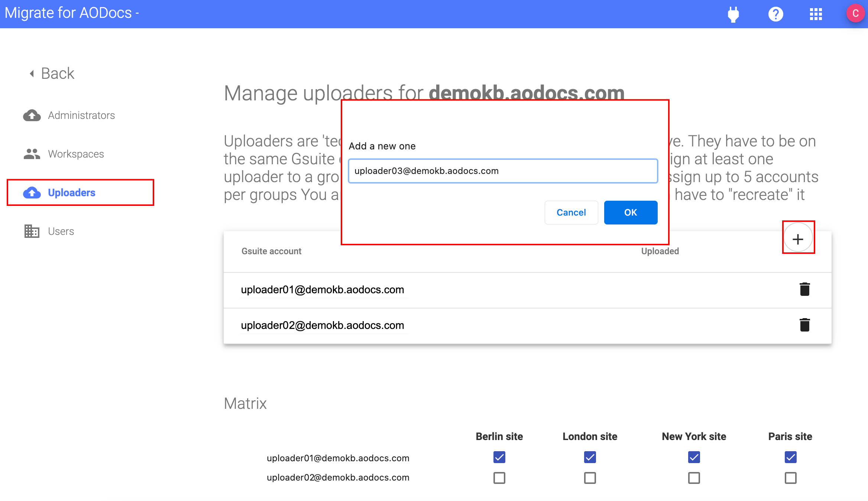Click the Gsuite account column header
Screen dimensions: 868x501
pos(271,251)
